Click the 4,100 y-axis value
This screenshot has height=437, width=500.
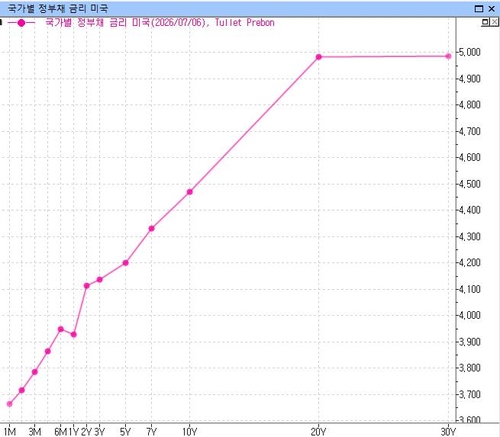click(470, 289)
